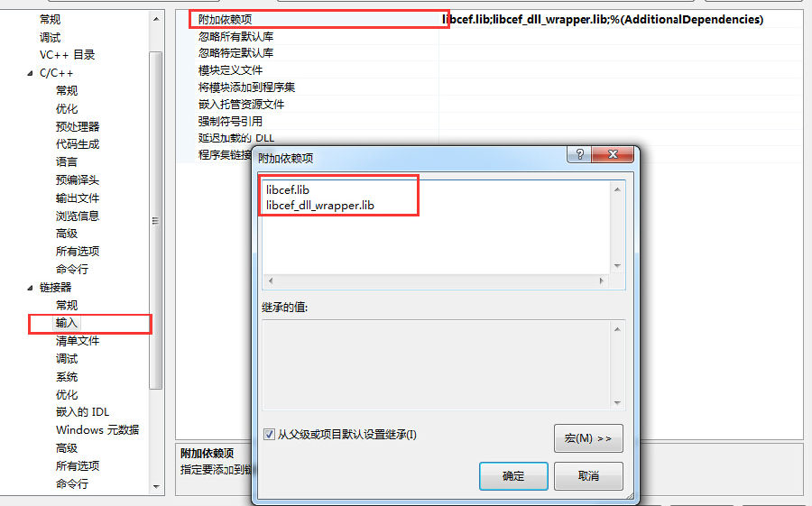Click inside the dependencies text edit box
Image resolution: width=812 pixels, height=506 pixels.
(437, 227)
